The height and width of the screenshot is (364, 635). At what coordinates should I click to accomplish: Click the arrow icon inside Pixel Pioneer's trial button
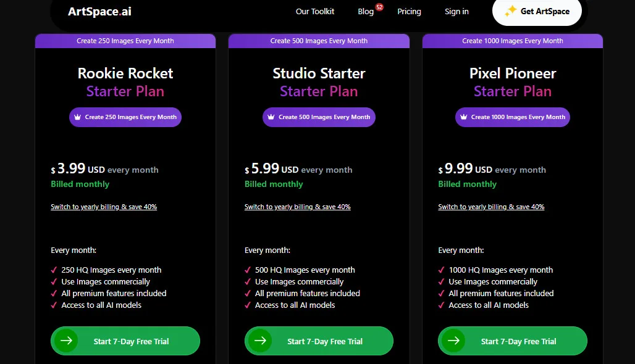pos(454,341)
